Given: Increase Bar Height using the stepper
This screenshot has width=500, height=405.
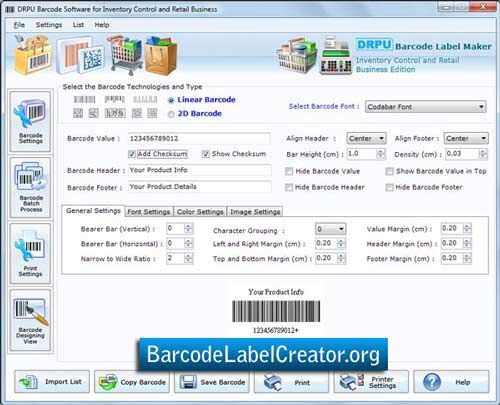Looking at the screenshot, I should point(380,152).
